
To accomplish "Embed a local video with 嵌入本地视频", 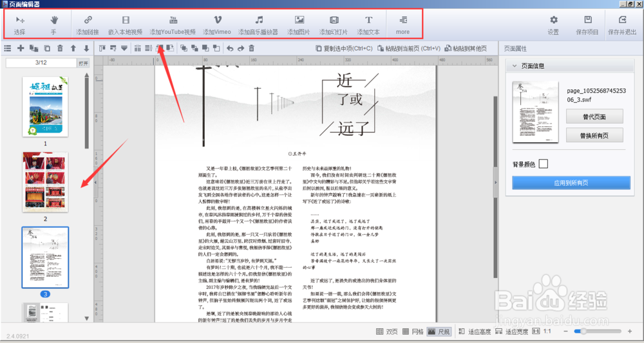I will [x=126, y=24].
